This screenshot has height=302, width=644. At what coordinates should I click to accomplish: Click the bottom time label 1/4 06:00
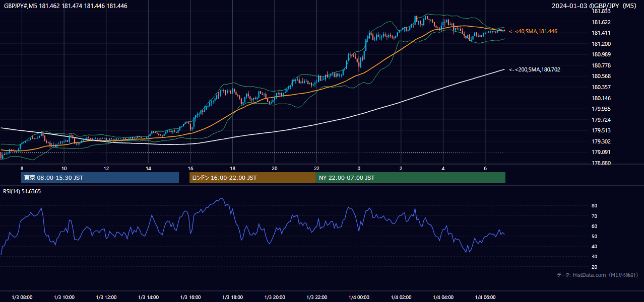point(485,297)
